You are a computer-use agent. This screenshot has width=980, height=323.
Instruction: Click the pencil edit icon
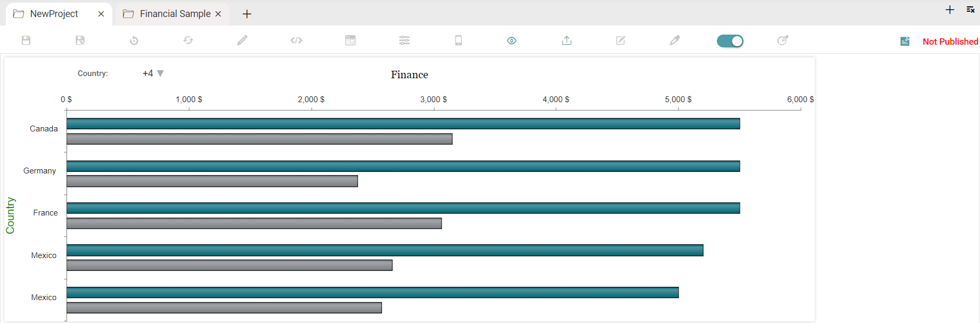(x=242, y=40)
